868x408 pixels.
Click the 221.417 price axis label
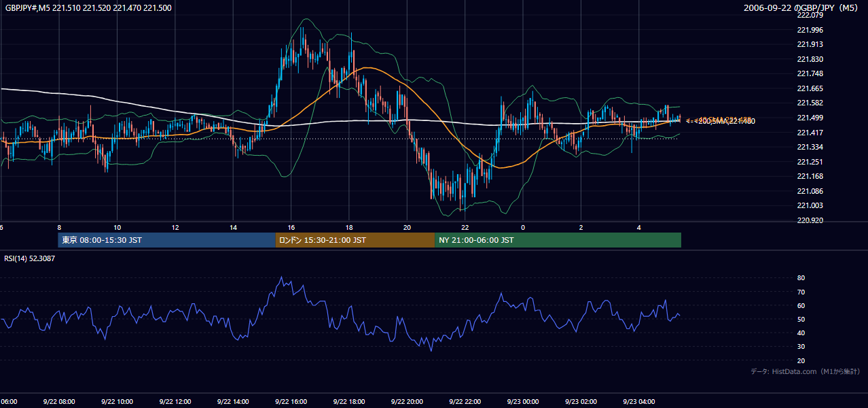point(810,133)
